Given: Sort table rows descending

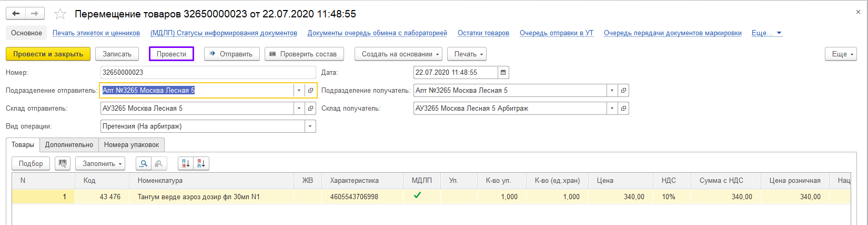Looking at the screenshot, I should pos(201,164).
